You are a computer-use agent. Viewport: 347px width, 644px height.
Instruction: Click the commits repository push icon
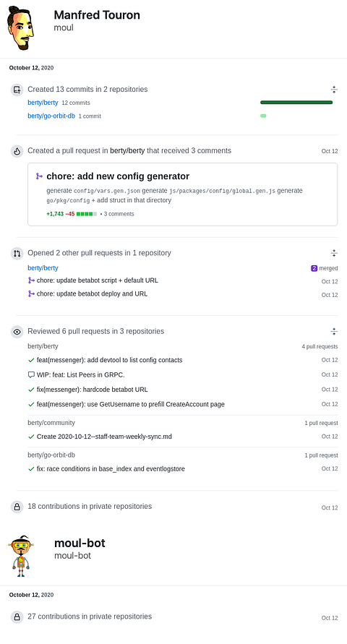17,90
